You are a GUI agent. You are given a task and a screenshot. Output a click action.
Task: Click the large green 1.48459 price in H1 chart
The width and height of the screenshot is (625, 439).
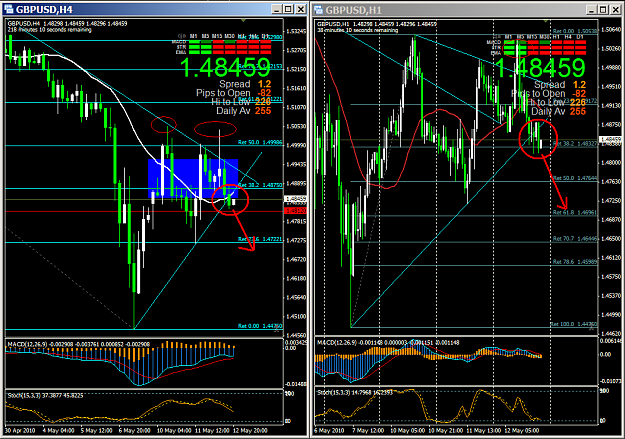[x=540, y=67]
